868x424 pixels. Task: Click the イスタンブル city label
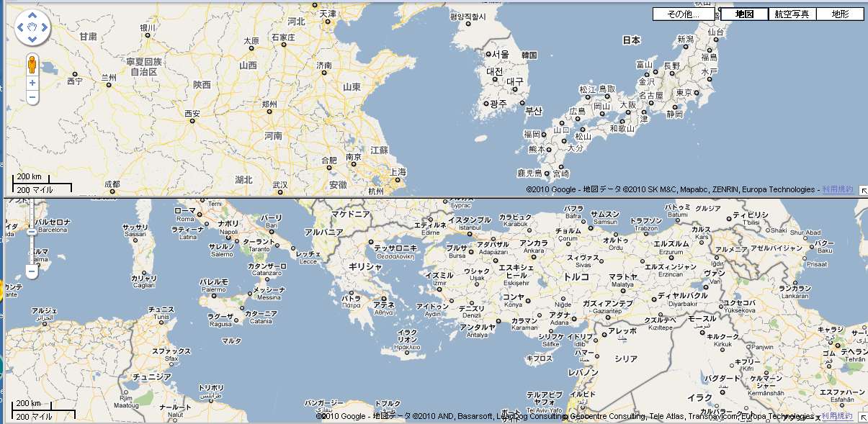click(470, 220)
